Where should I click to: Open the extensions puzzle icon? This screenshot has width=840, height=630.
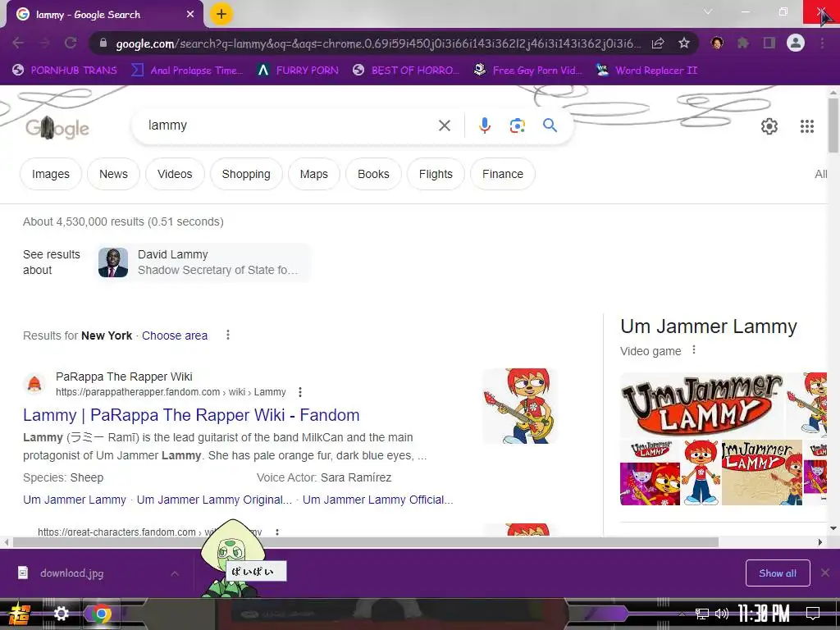pyautogui.click(x=743, y=43)
